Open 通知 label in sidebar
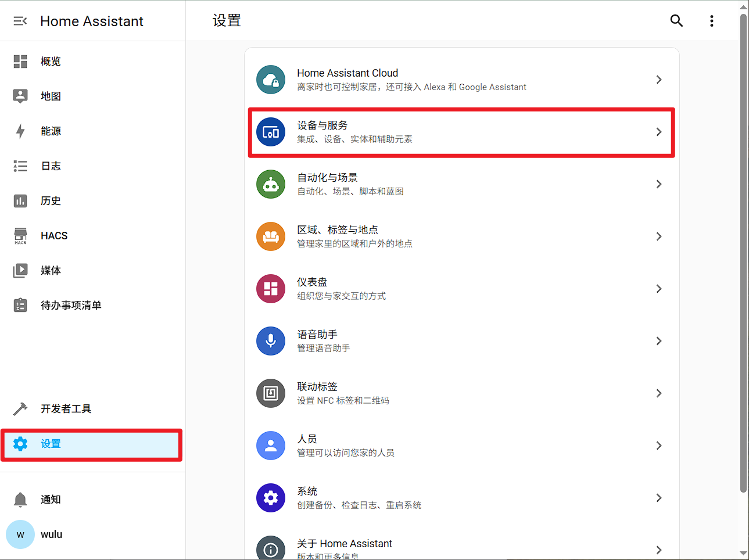Image resolution: width=749 pixels, height=560 pixels. [51, 500]
